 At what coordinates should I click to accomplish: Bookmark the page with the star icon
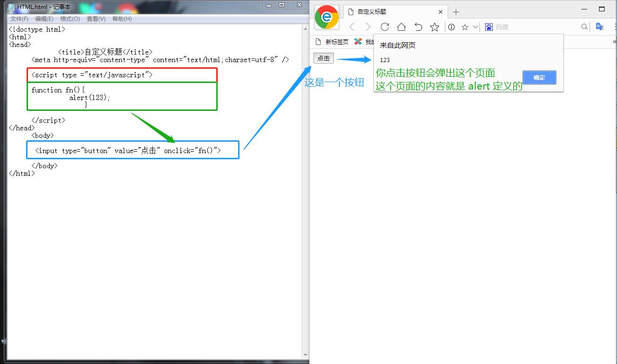(435, 27)
